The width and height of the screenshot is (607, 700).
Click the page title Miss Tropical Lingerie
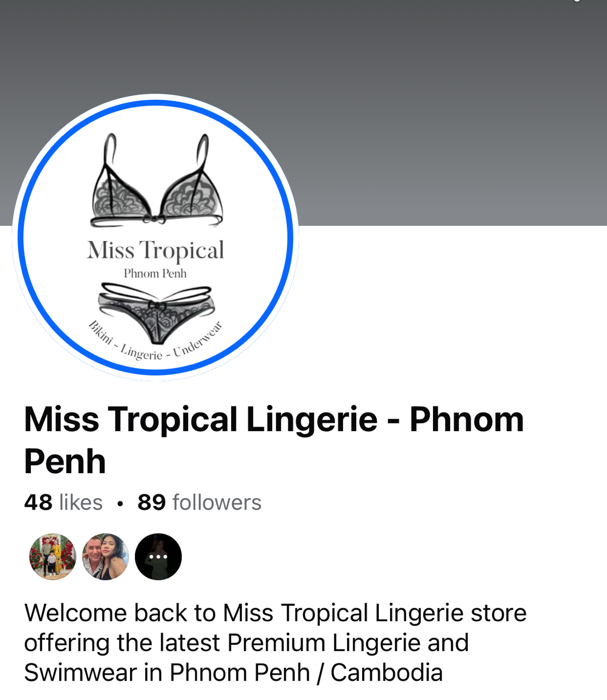200,420
